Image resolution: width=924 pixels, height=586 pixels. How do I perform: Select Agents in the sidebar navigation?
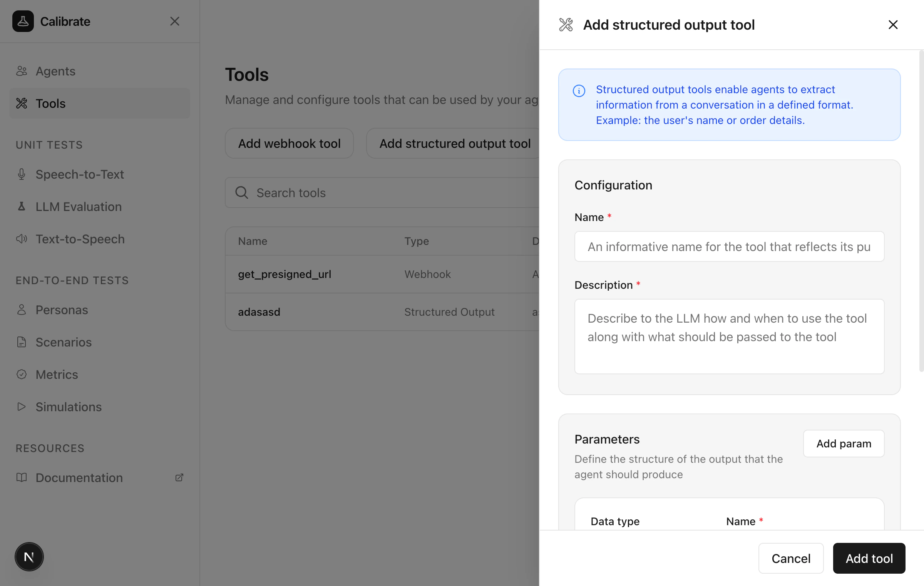pos(55,71)
